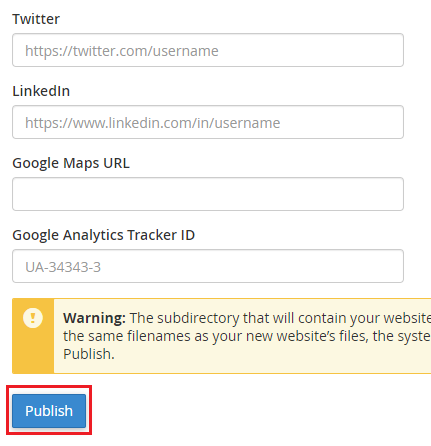431x446 pixels.
Task: Click the dark yellow warning sidebar strip
Action: point(33,336)
